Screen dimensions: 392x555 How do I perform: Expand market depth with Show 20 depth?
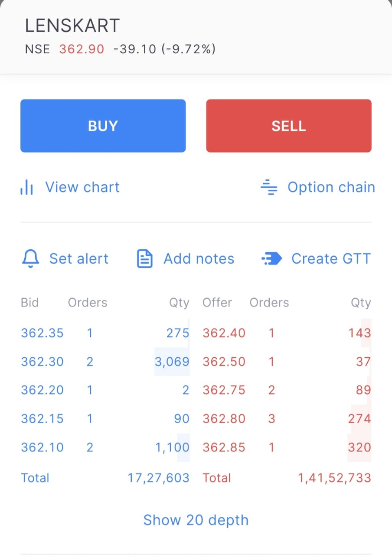[196, 520]
